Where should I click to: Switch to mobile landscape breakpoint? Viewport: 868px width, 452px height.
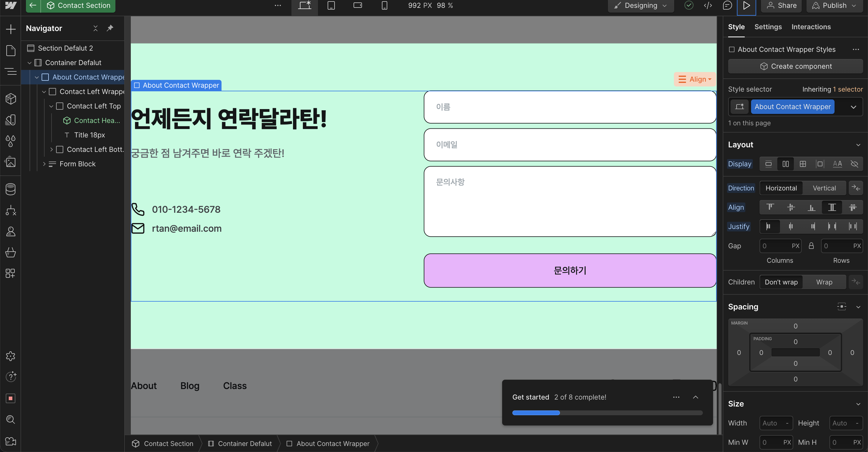(357, 5)
